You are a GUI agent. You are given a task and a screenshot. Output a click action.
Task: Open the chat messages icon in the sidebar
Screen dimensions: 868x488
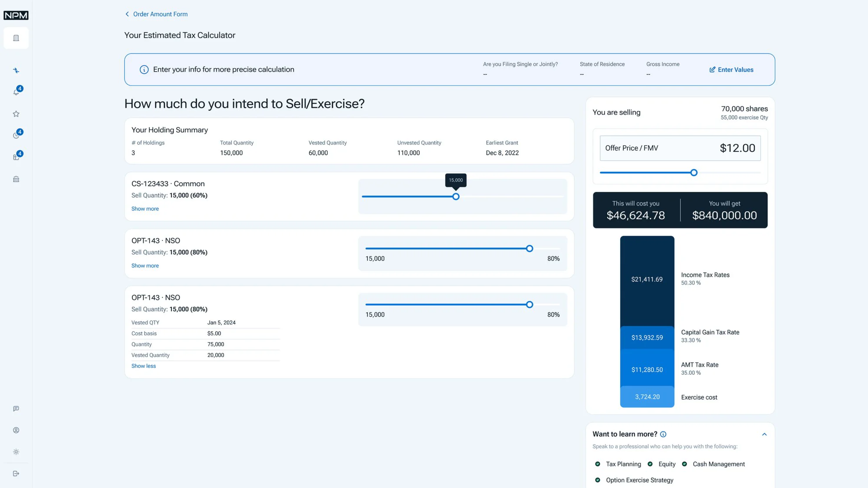[x=16, y=409]
